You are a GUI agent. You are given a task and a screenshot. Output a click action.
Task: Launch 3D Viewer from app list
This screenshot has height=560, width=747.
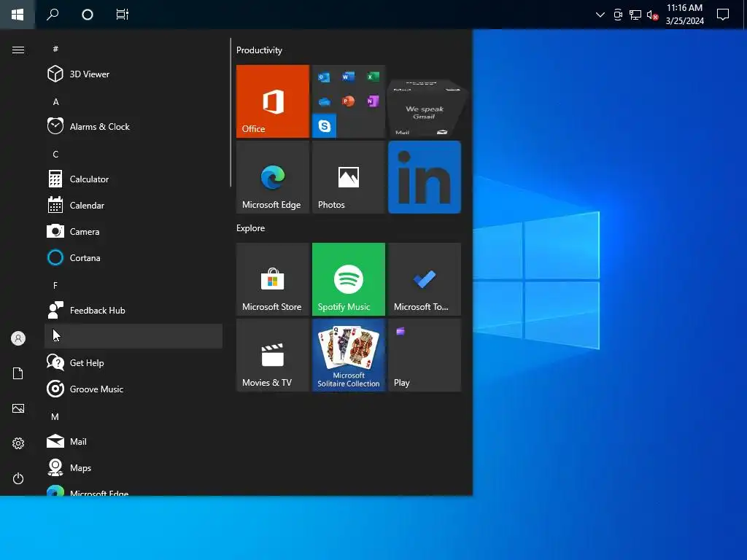tap(133, 74)
